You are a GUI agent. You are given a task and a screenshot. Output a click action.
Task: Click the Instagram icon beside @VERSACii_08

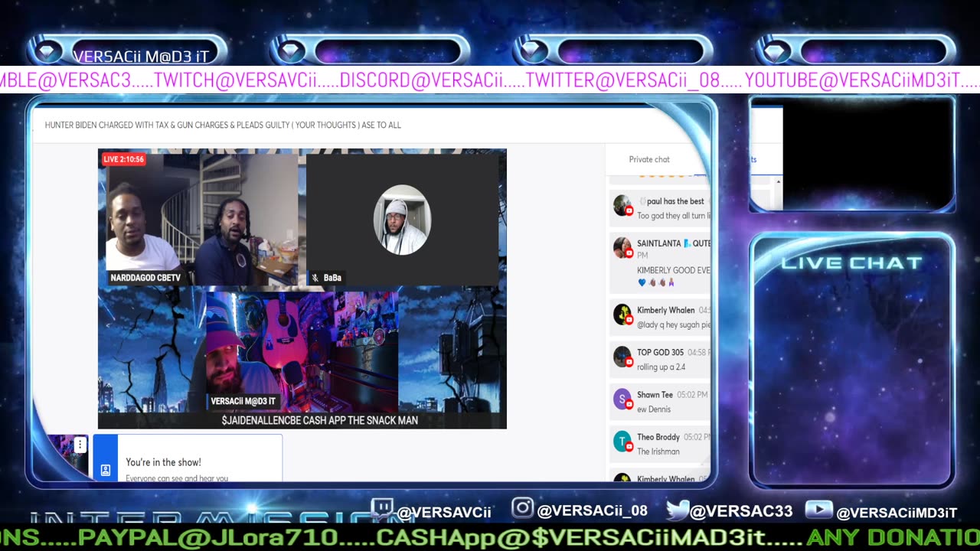coord(522,508)
